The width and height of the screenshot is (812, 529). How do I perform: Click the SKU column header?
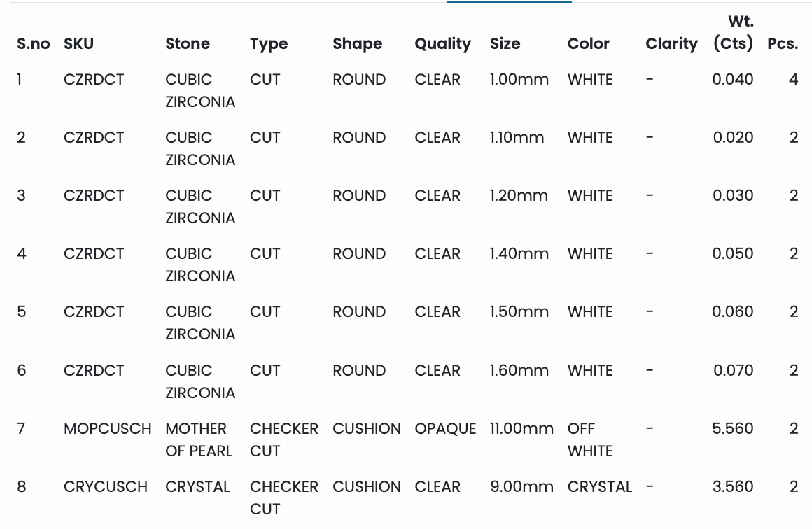point(78,44)
